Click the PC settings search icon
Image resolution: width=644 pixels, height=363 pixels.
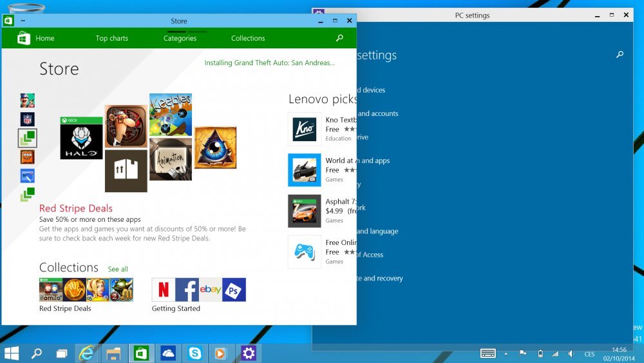point(620,54)
